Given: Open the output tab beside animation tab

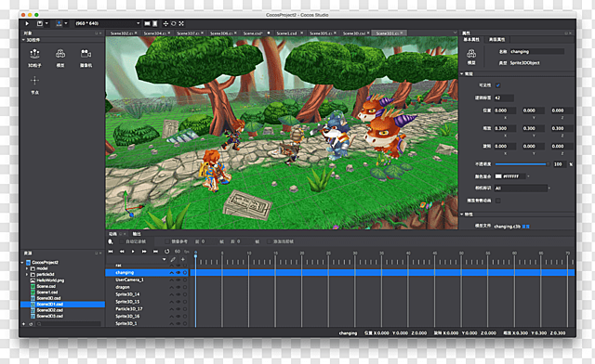Looking at the screenshot, I should click(x=137, y=234).
